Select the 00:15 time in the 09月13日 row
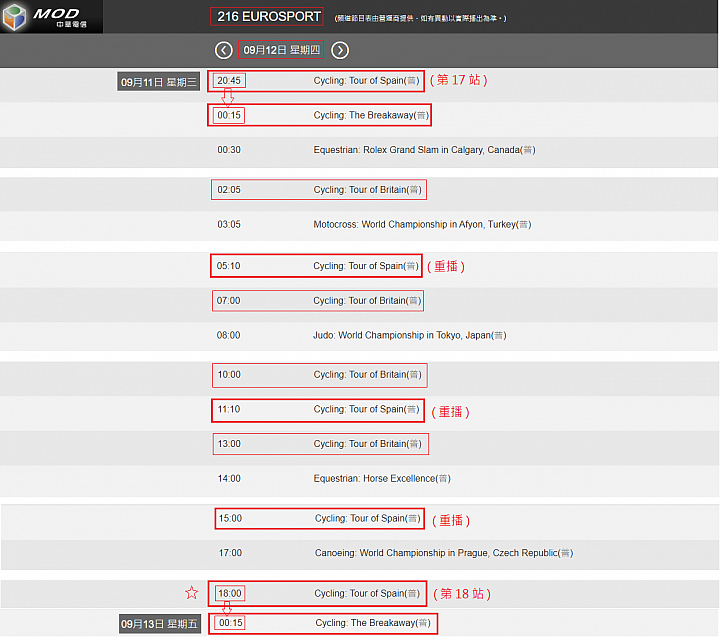The width and height of the screenshot is (720, 637). coord(231,623)
